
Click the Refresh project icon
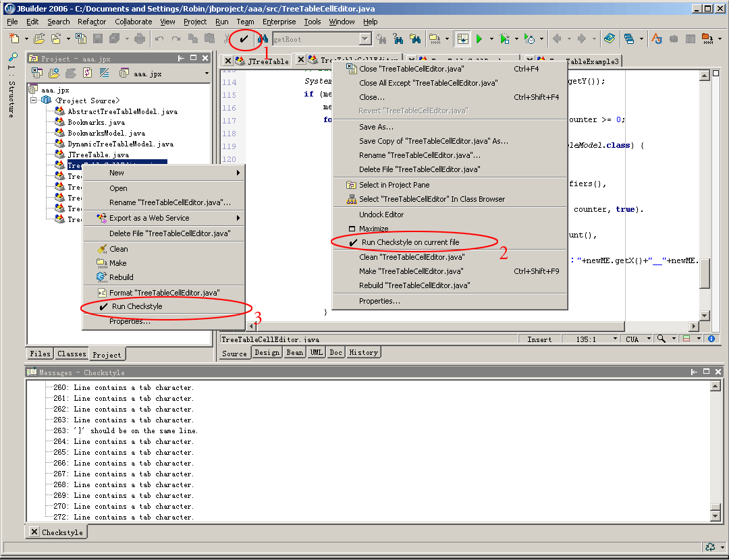tap(87, 73)
